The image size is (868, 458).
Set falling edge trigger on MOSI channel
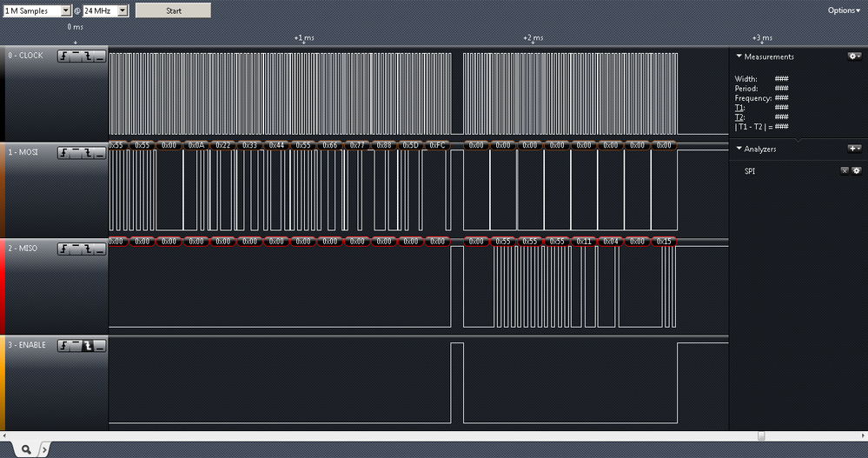point(88,153)
